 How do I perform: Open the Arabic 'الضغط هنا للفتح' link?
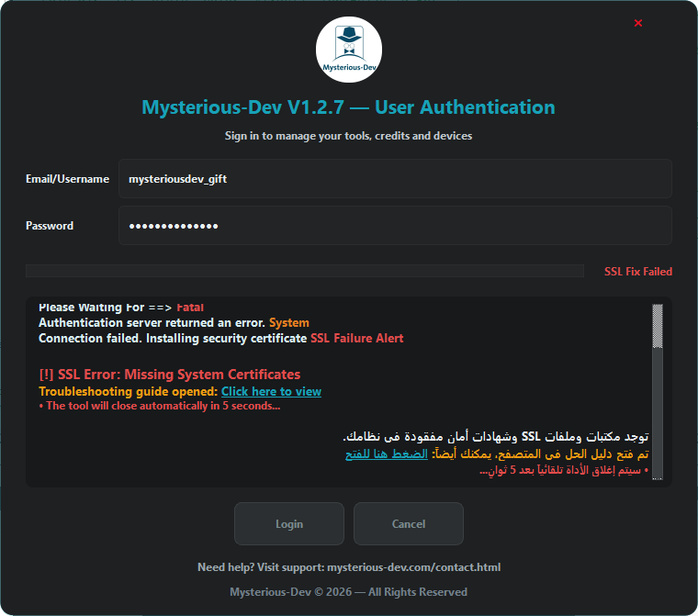387,454
